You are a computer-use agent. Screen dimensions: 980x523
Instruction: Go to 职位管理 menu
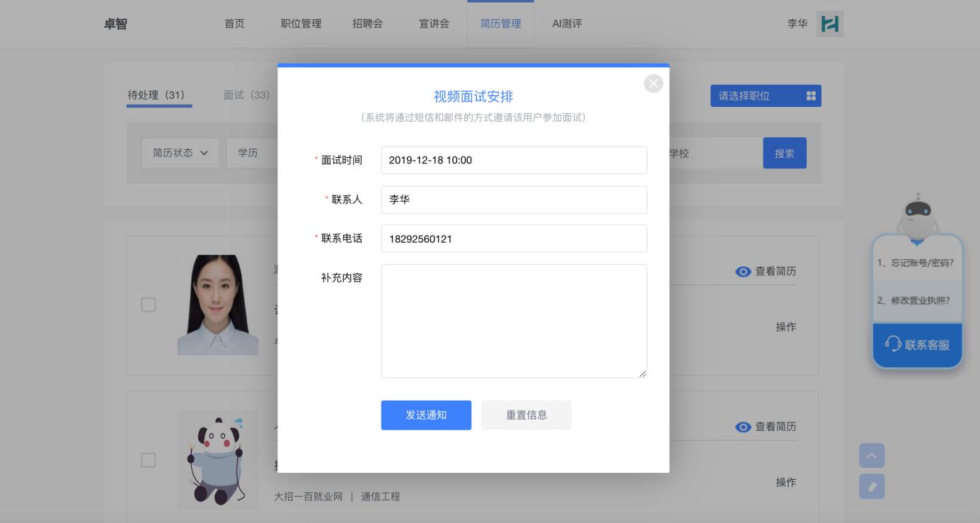[301, 23]
